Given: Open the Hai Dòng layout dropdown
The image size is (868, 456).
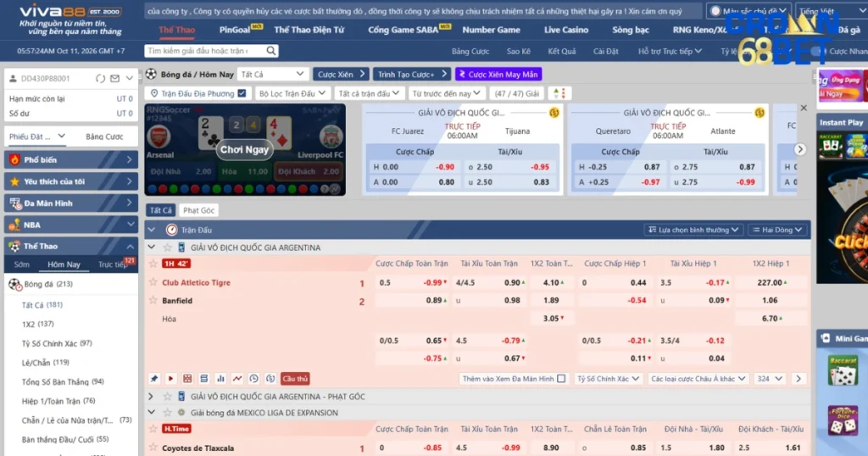Looking at the screenshot, I should point(777,230).
